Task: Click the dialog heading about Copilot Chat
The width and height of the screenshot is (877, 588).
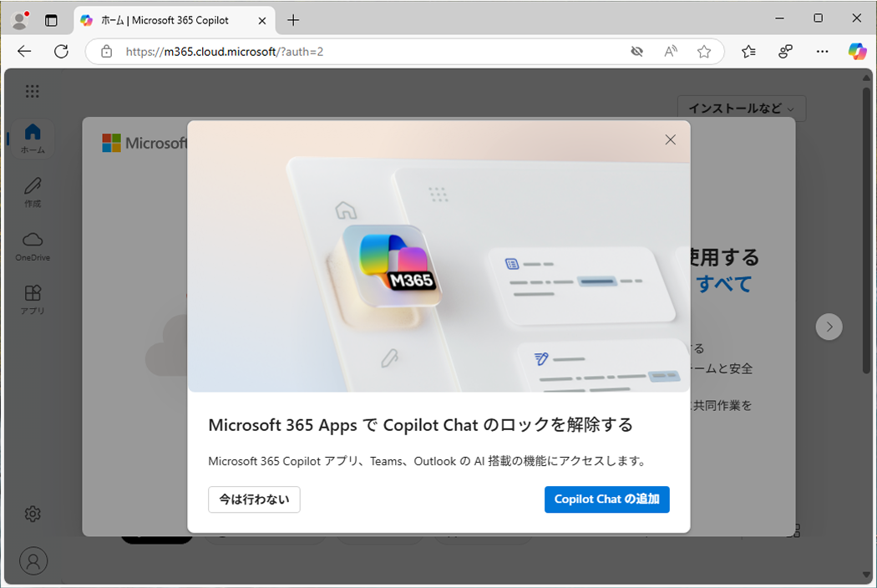Action: 420,425
